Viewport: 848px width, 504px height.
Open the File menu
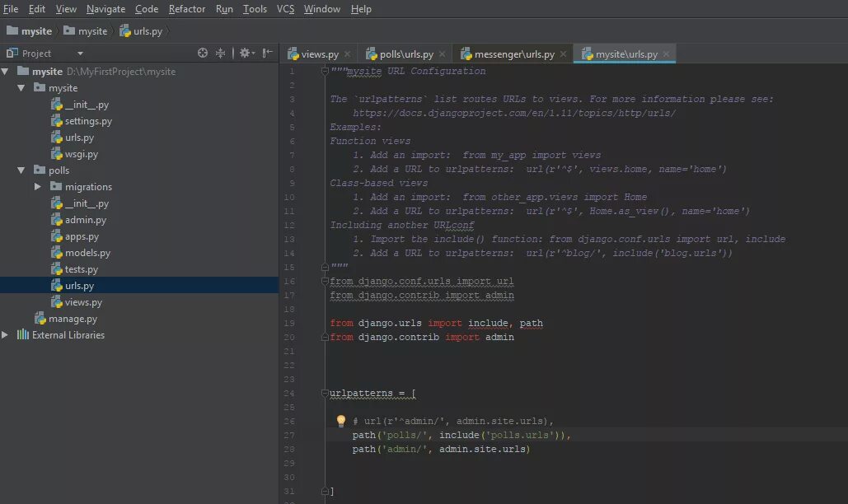coord(11,9)
